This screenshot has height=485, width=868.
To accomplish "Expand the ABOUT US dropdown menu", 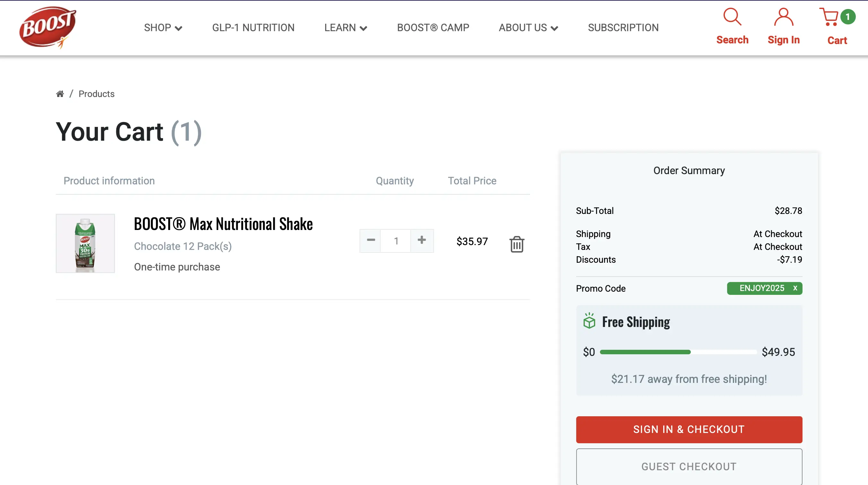I will coord(528,28).
